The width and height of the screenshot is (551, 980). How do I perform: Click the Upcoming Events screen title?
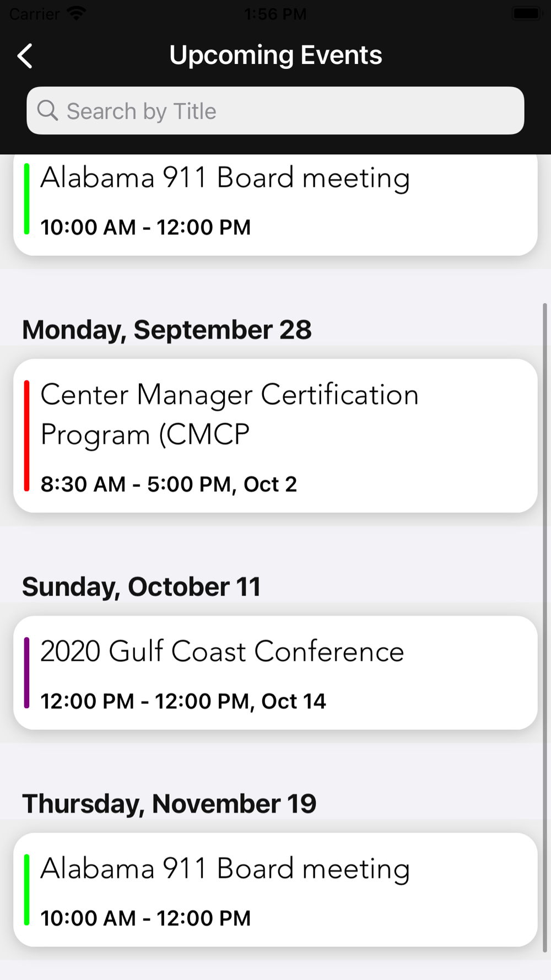275,55
